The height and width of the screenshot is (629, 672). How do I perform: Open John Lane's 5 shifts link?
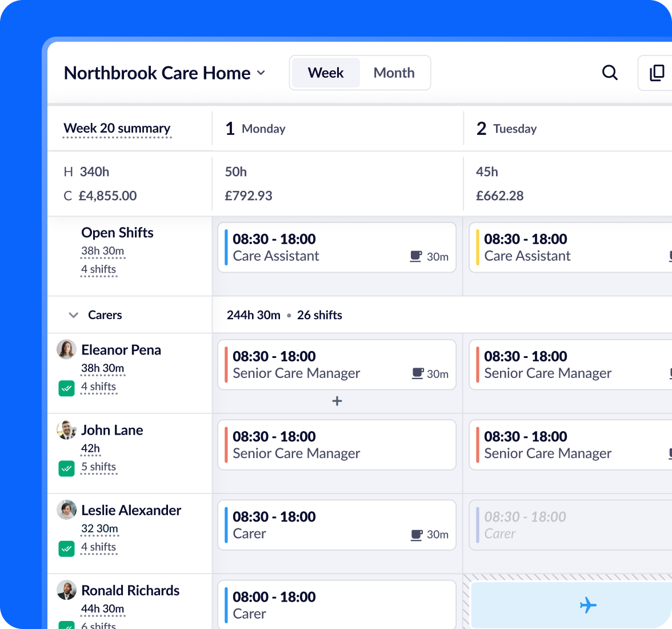point(99,467)
